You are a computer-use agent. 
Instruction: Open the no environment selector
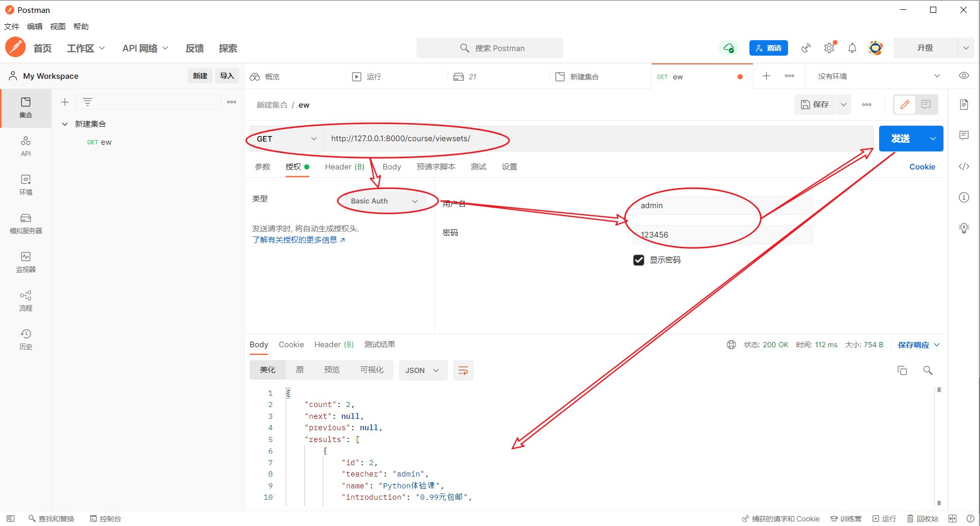click(x=879, y=76)
